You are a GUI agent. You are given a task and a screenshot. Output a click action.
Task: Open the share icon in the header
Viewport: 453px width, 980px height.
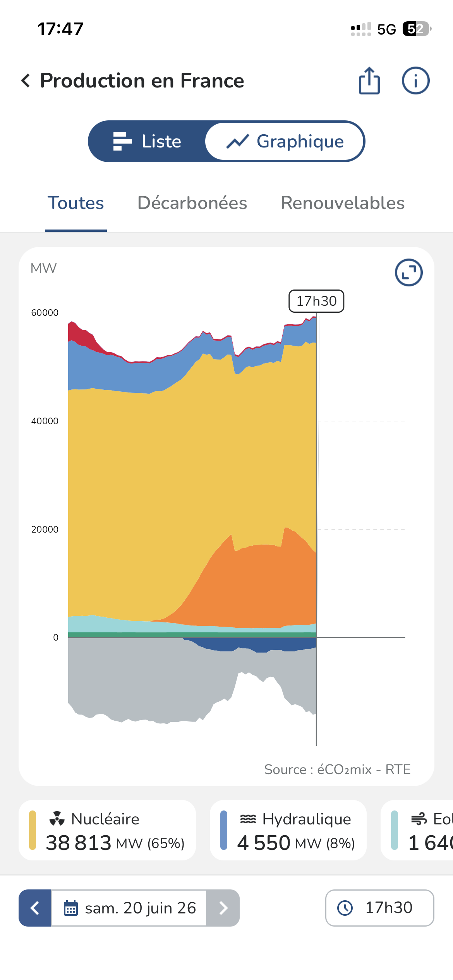click(x=369, y=81)
